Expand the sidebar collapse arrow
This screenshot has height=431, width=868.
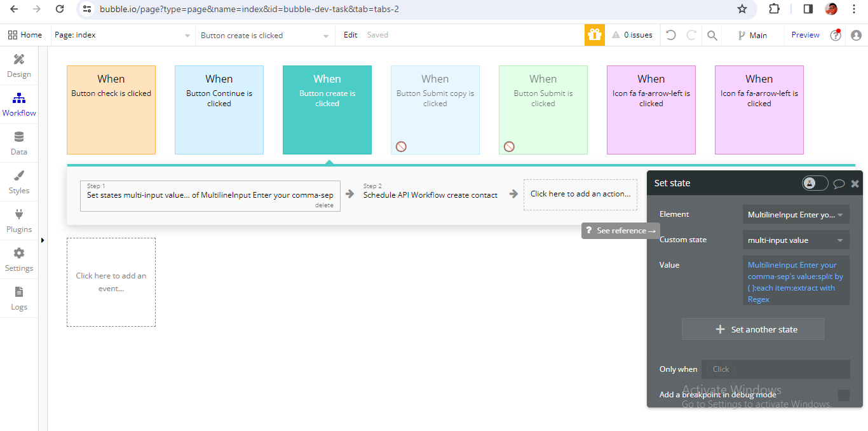tap(43, 240)
